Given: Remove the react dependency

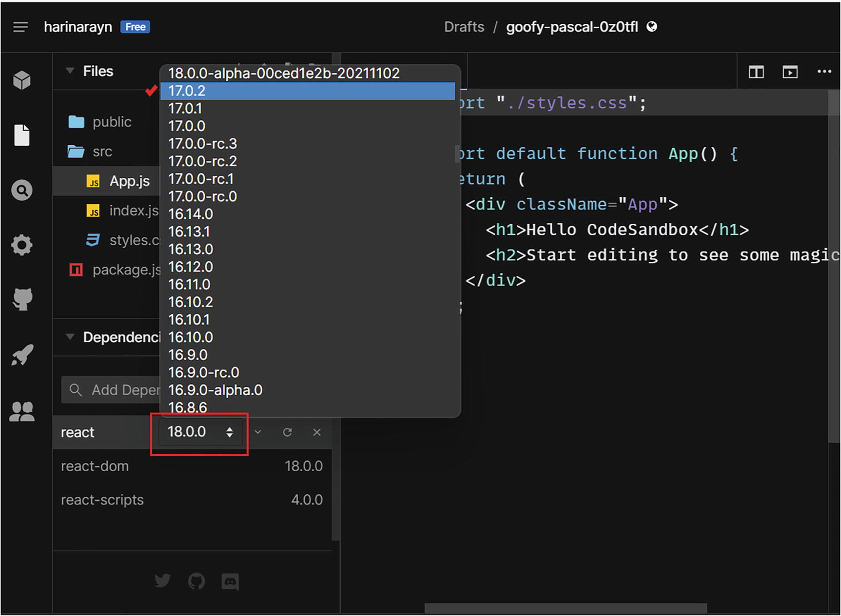Looking at the screenshot, I should pyautogui.click(x=317, y=432).
